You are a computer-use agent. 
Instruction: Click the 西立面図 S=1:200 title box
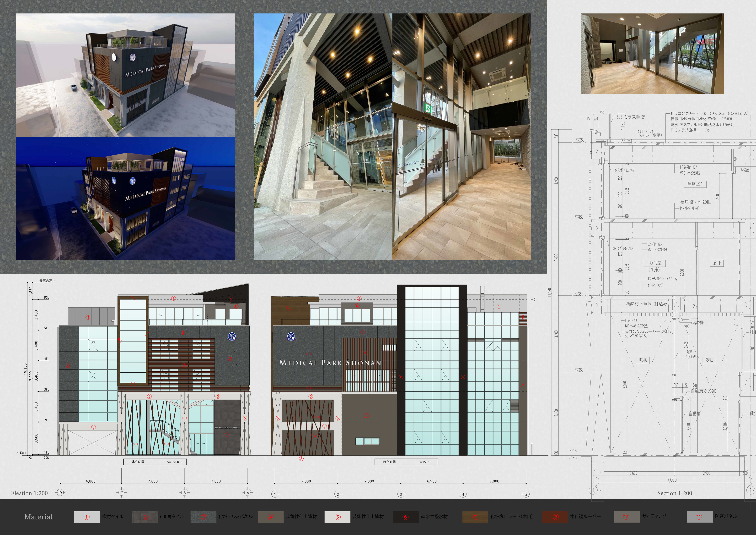click(406, 462)
